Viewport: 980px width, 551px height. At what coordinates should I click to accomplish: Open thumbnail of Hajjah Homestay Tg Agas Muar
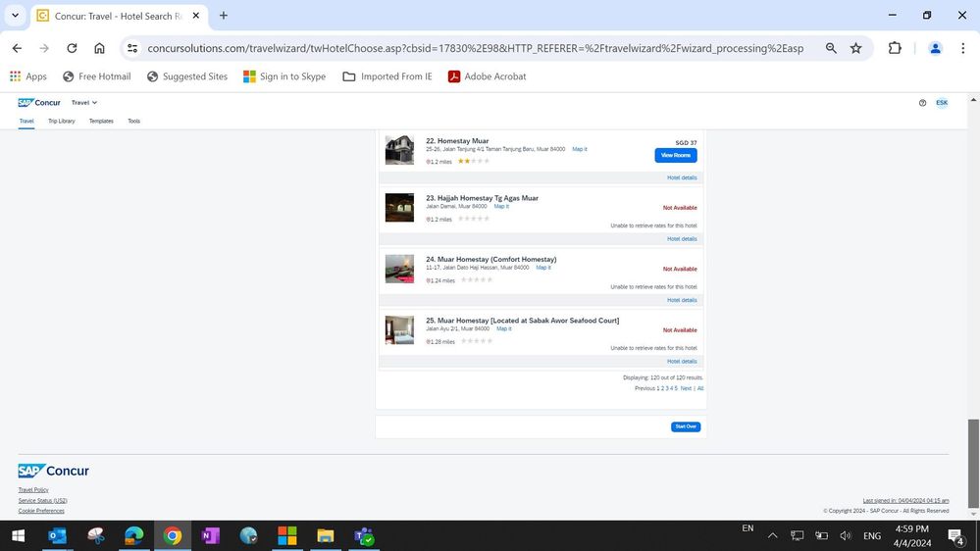tap(399, 208)
